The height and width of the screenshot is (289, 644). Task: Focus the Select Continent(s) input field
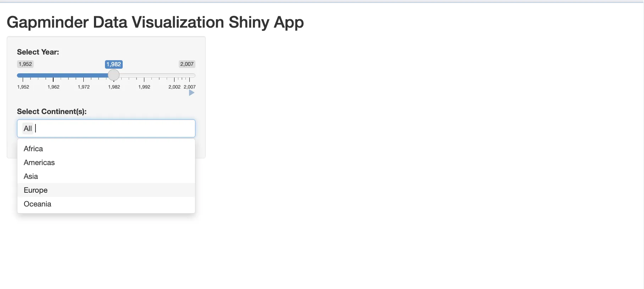113,129
